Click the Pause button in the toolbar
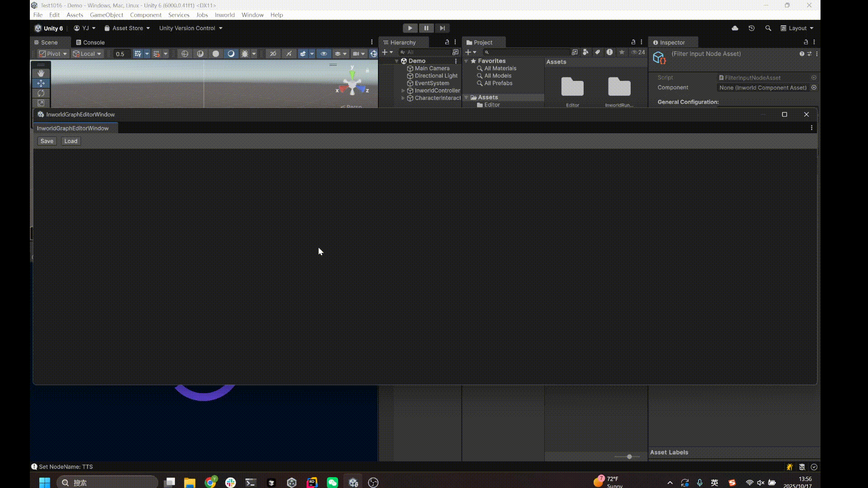The image size is (868, 488). (426, 28)
